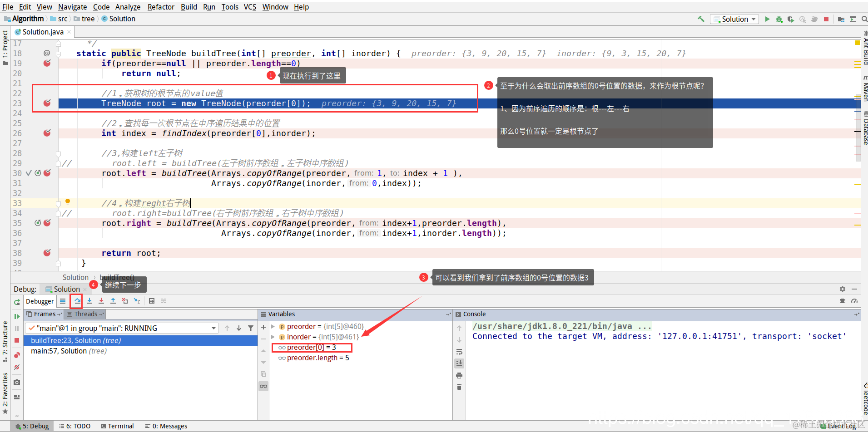Click the Step Out arrow icon
The image size is (868, 432).
[113, 301]
